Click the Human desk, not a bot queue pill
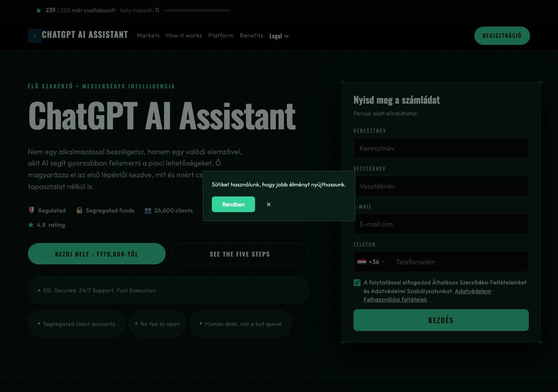 (241, 324)
